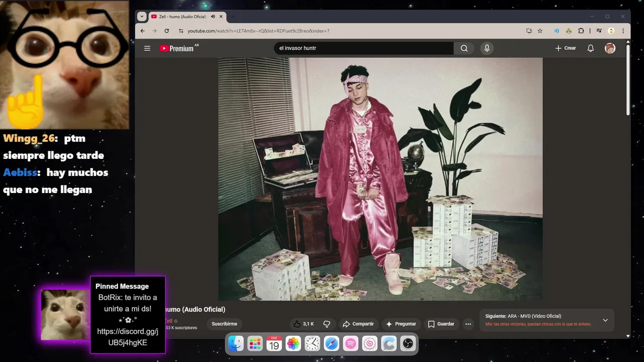The height and width of the screenshot is (362, 644).
Task: Open the media controls icon in Chrome toolbar
Action: [x=599, y=31]
